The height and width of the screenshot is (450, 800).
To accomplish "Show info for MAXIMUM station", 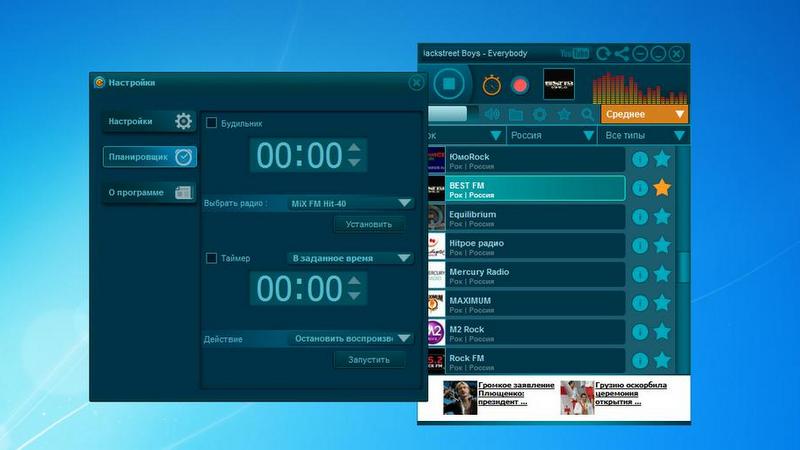I will point(640,303).
